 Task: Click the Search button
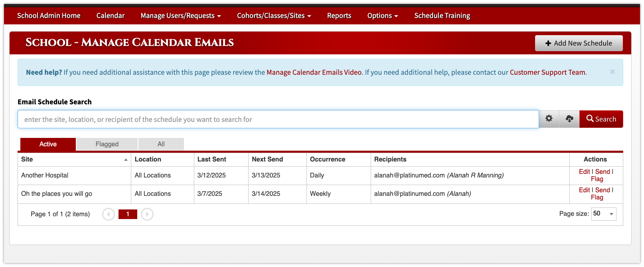601,119
